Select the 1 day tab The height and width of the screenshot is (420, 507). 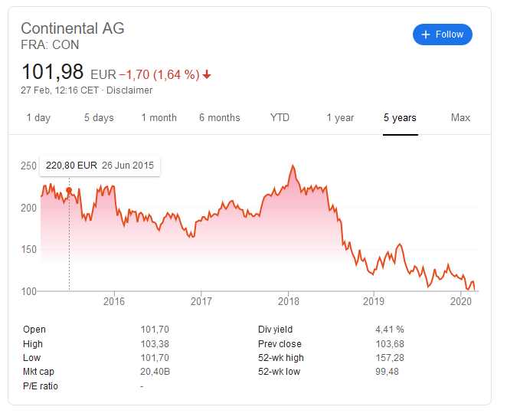38,118
